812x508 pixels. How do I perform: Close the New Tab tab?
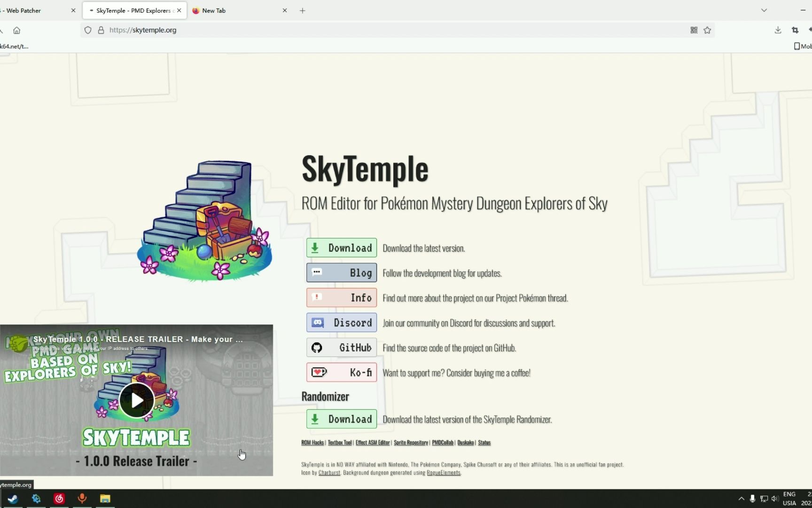point(284,10)
